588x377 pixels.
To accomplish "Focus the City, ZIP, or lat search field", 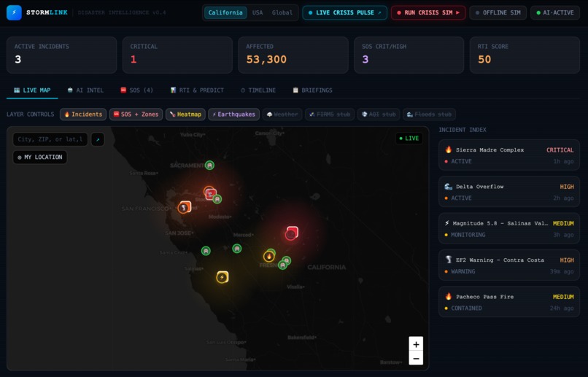I will click(x=50, y=139).
